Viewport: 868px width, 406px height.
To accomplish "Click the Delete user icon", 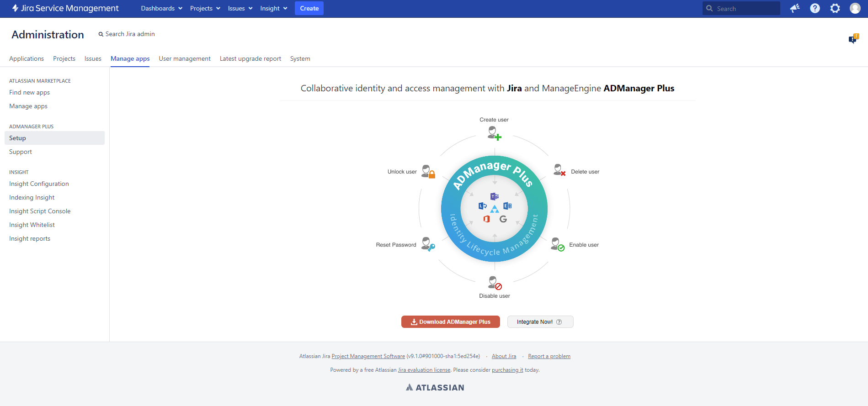I will (559, 170).
